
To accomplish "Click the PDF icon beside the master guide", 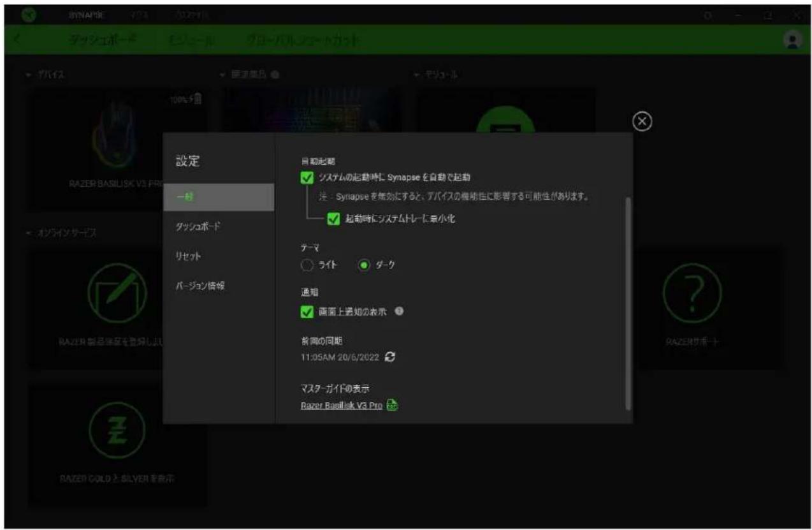I will pos(393,405).
